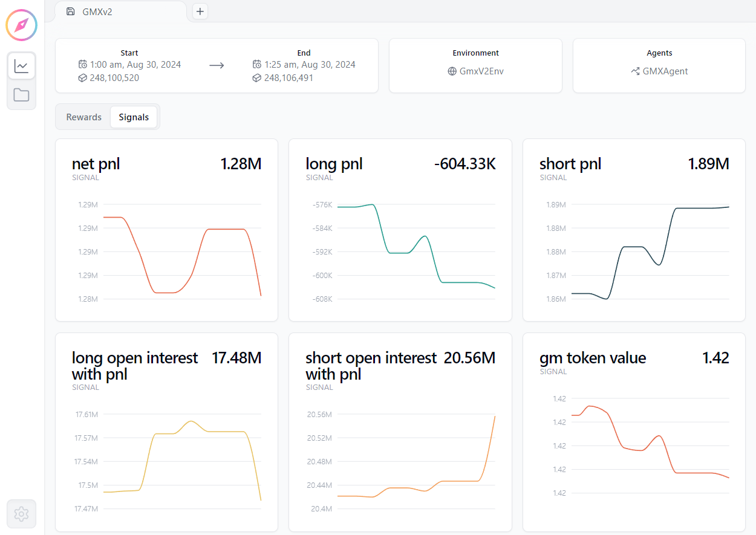Click the gm token value card title
The height and width of the screenshot is (535, 756).
click(592, 358)
